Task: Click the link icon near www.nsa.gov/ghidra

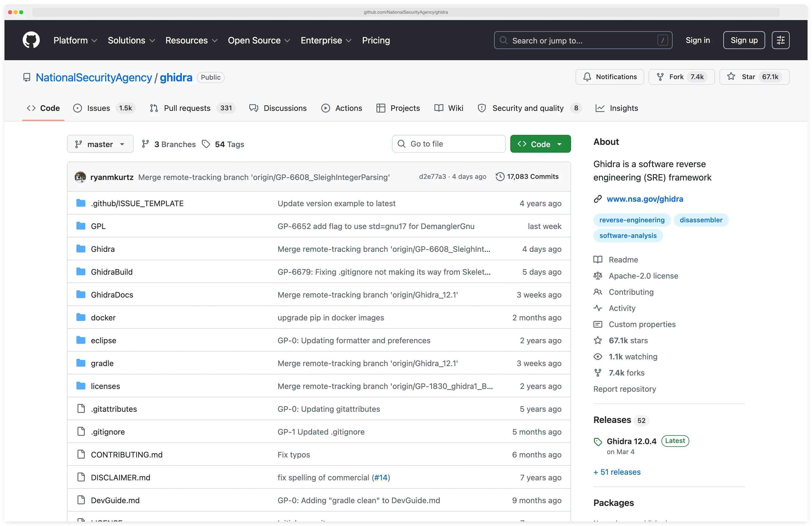Action: tap(598, 199)
